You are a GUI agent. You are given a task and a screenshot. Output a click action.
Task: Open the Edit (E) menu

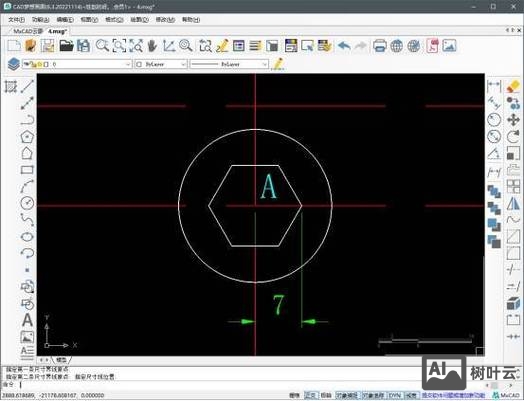click(65, 20)
